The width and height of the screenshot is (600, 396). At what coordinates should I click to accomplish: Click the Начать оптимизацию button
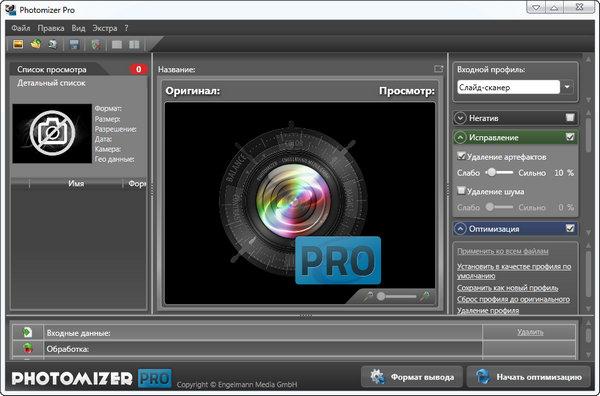[529, 377]
